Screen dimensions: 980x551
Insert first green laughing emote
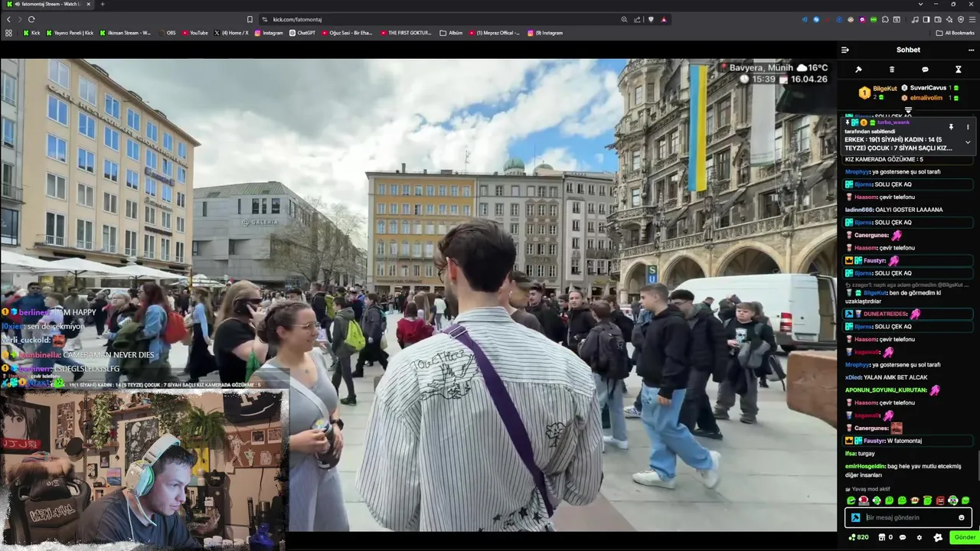[851, 500]
